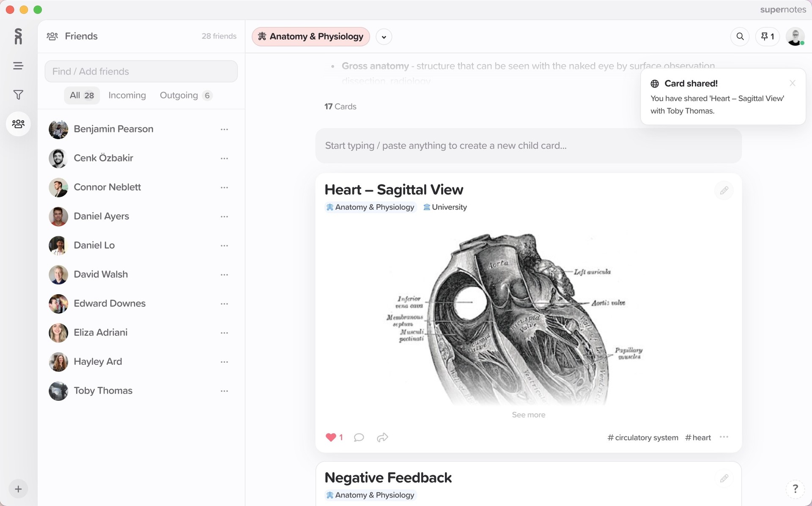Share the Heart – Sagittal View card
The image size is (812, 506).
point(382,438)
